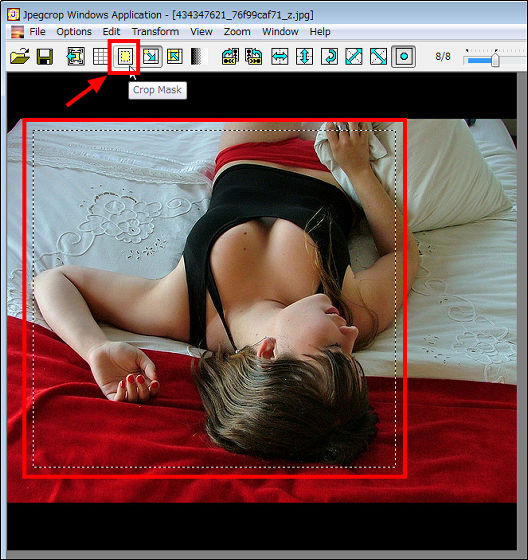The width and height of the screenshot is (528, 560).
Task: Toggle the Crop Mask button
Action: point(125,56)
